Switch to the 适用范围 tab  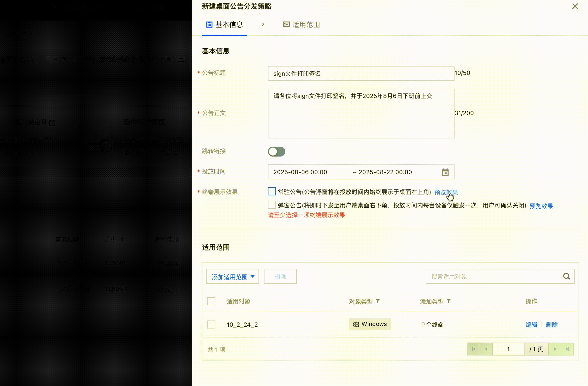tap(301, 25)
